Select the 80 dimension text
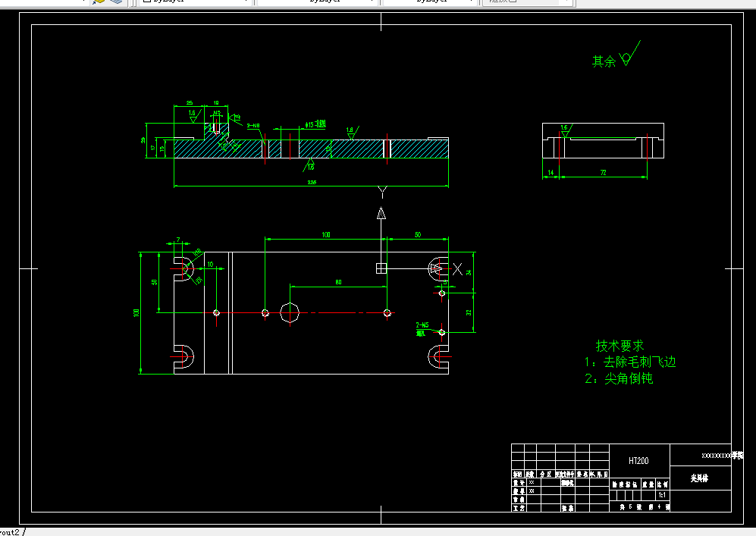 (338, 282)
